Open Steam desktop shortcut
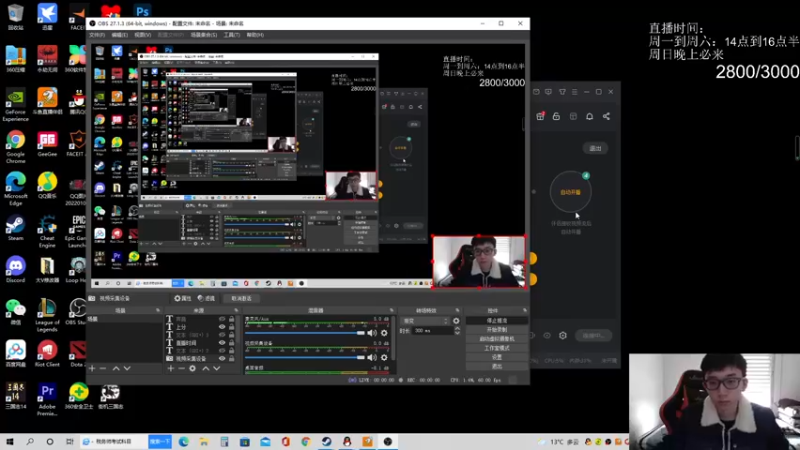 point(15,228)
